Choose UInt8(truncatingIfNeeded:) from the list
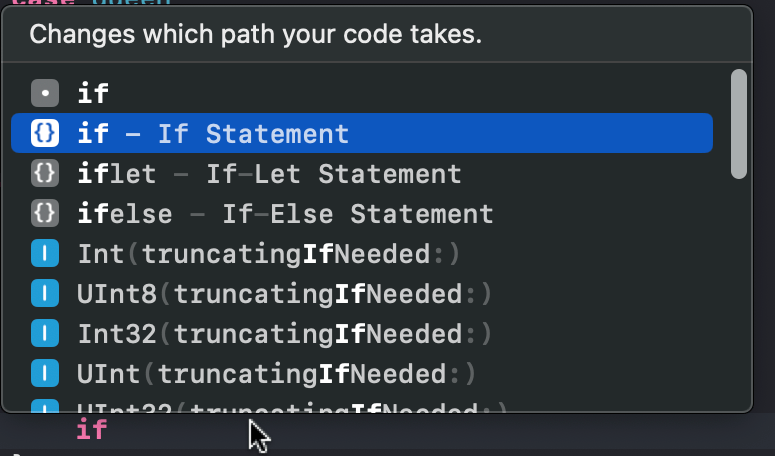This screenshot has height=456, width=775. 284,294
